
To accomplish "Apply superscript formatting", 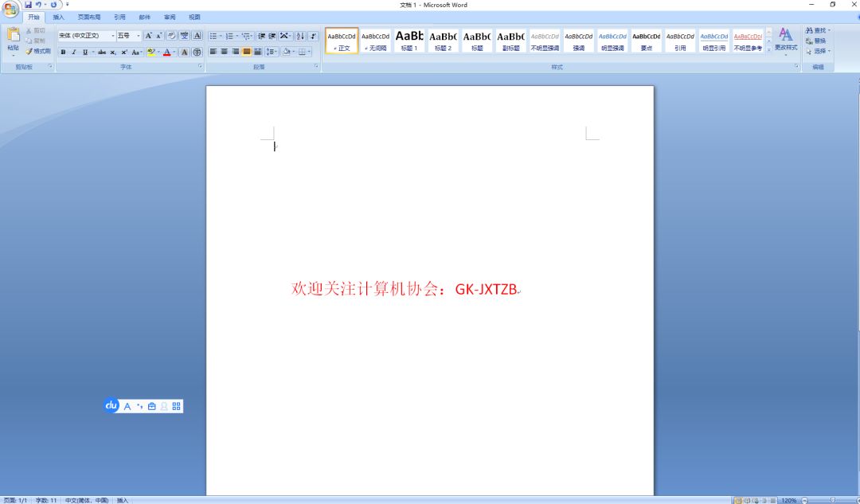I will [x=124, y=52].
